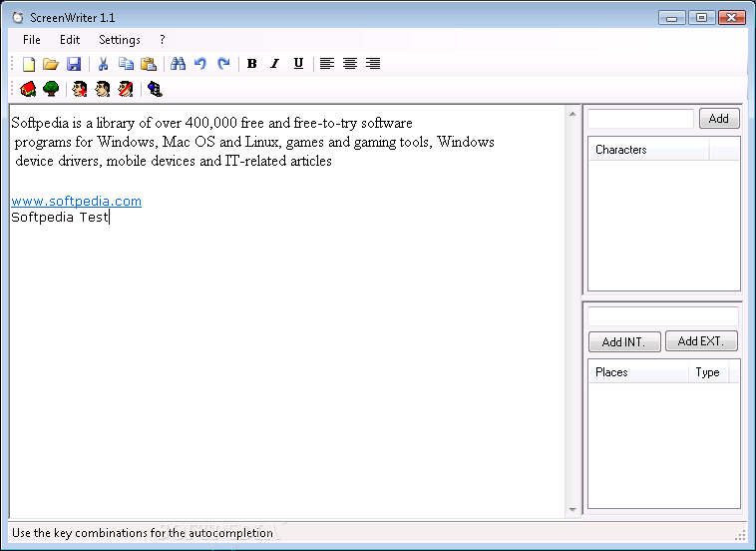Screen dimensions: 756x551
Task: Open the Edit menu
Action: (x=70, y=40)
